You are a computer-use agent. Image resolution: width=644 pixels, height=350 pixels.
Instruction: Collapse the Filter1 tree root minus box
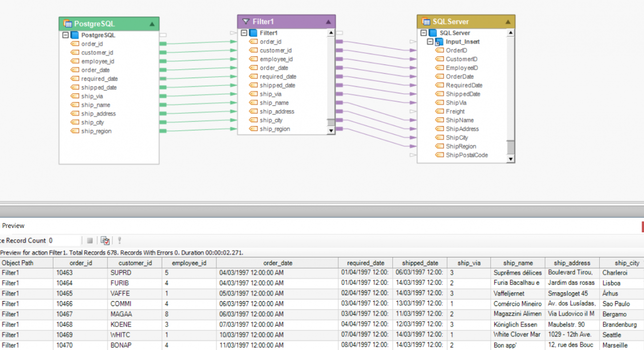click(243, 33)
